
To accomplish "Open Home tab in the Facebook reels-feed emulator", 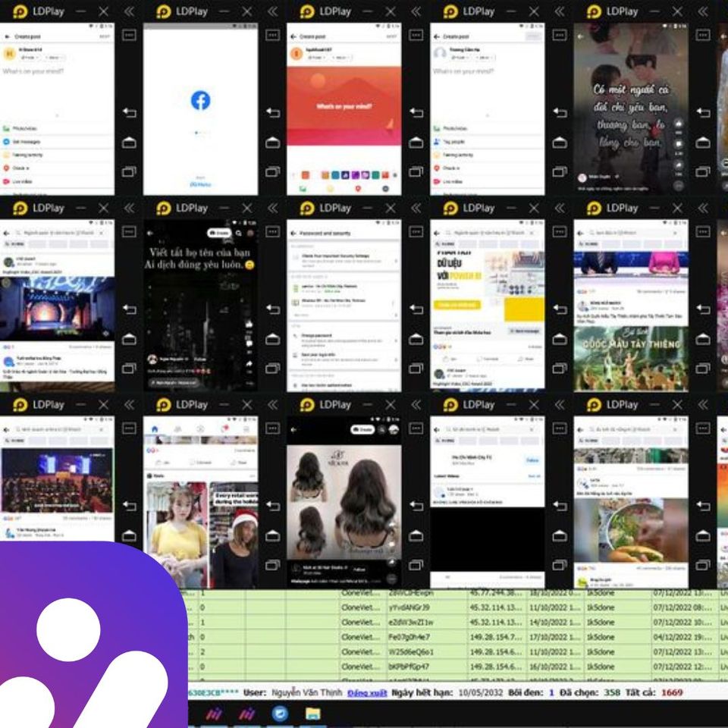I will (x=155, y=429).
